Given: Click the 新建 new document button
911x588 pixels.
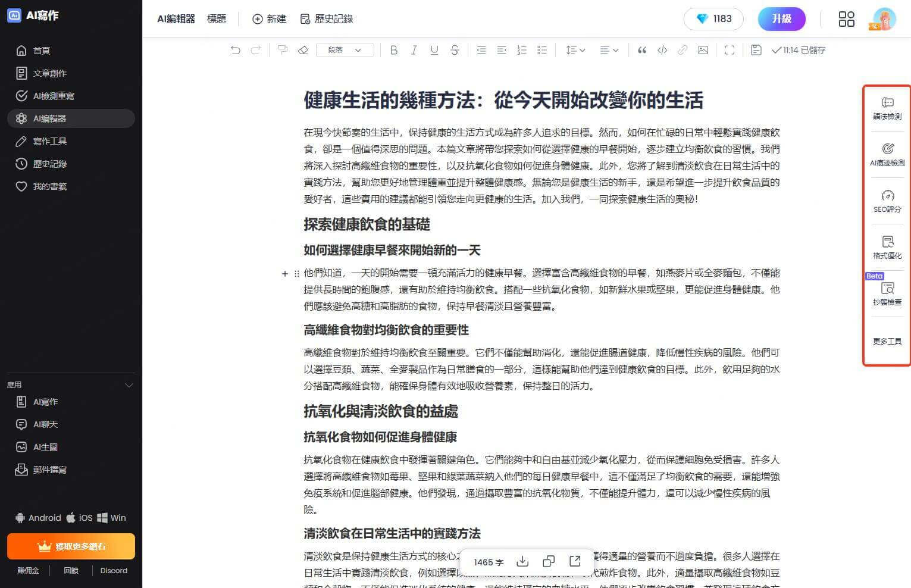Looking at the screenshot, I should (269, 19).
